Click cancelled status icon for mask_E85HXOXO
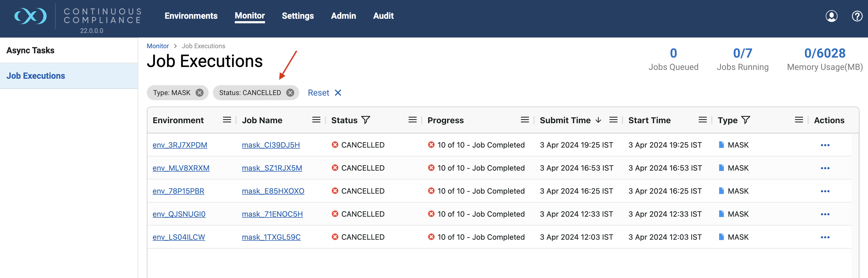The width and height of the screenshot is (868, 278). click(335, 191)
